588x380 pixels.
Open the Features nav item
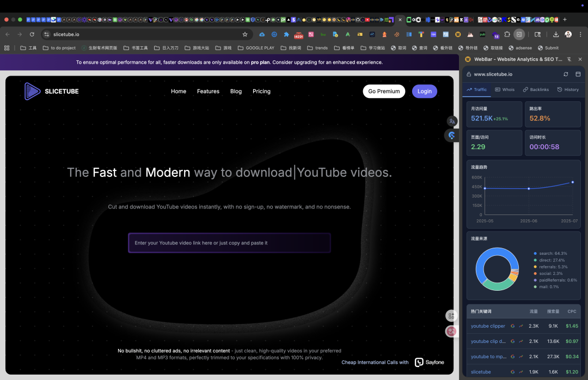tap(208, 91)
